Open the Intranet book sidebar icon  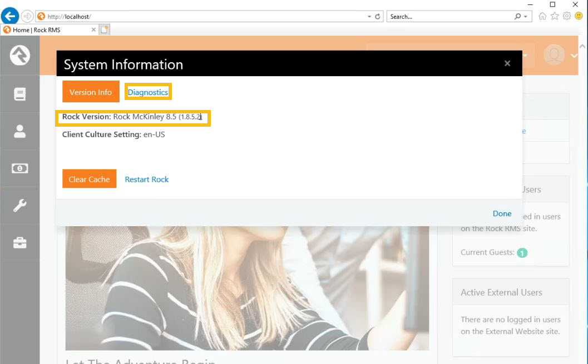(x=20, y=94)
